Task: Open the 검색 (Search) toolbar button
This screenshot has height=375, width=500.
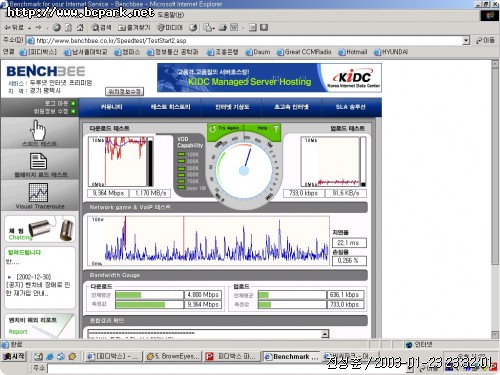Action: (101, 28)
